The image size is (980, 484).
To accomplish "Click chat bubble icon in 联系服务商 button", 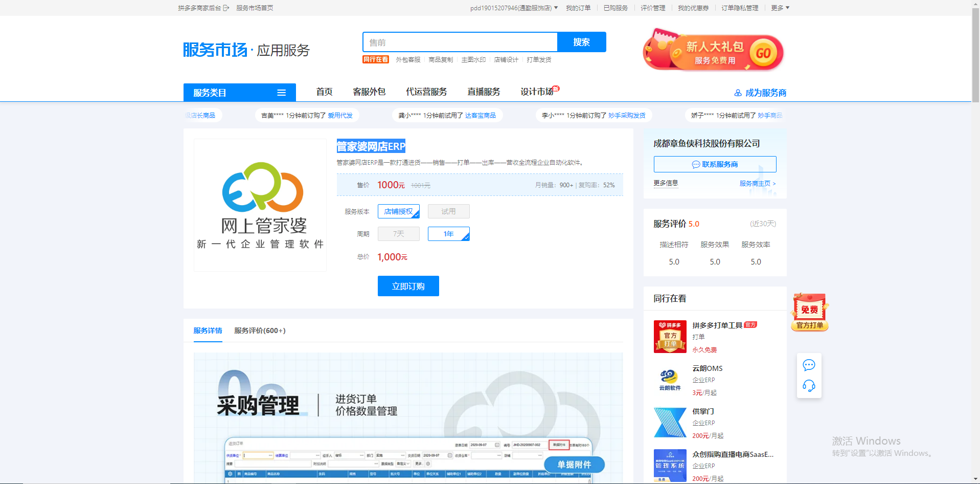I will [696, 165].
